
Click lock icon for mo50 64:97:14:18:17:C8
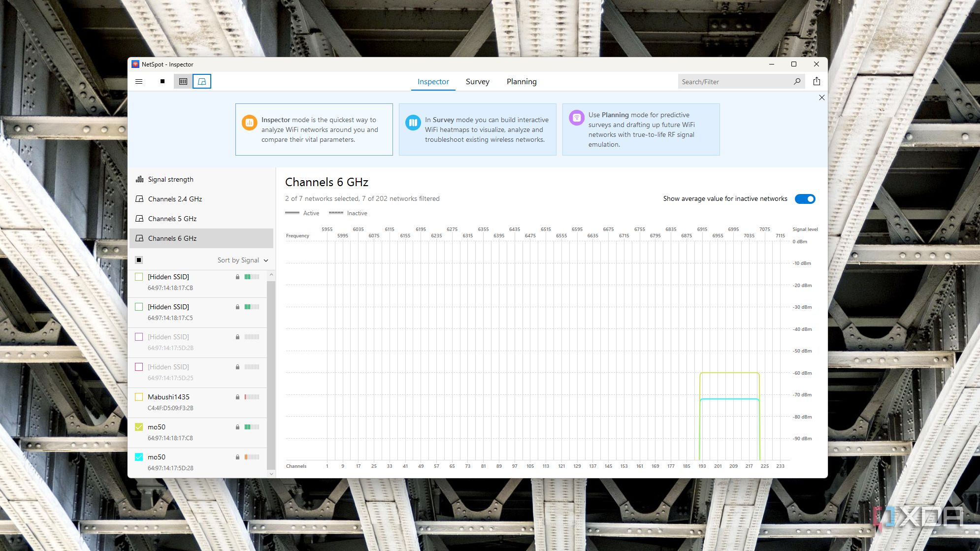(237, 427)
